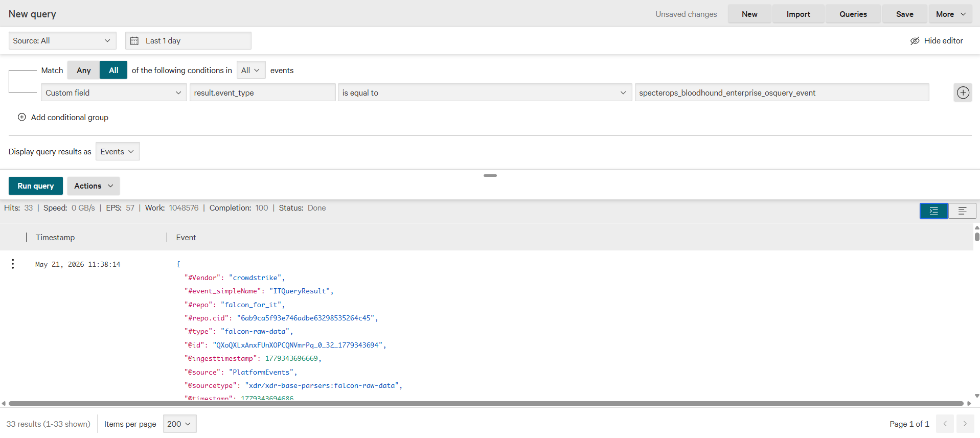Click vertical scrollbar up arrow
This screenshot has height=438, width=980.
976,228
